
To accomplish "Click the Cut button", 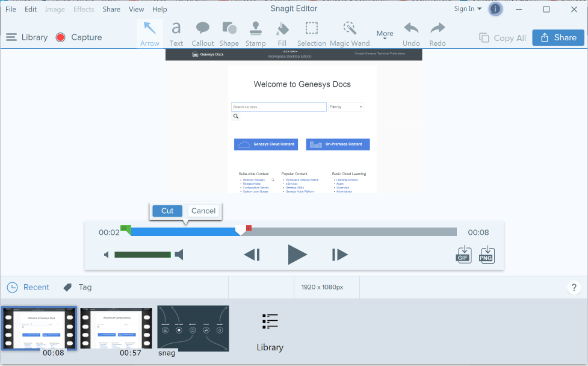I will click(167, 211).
